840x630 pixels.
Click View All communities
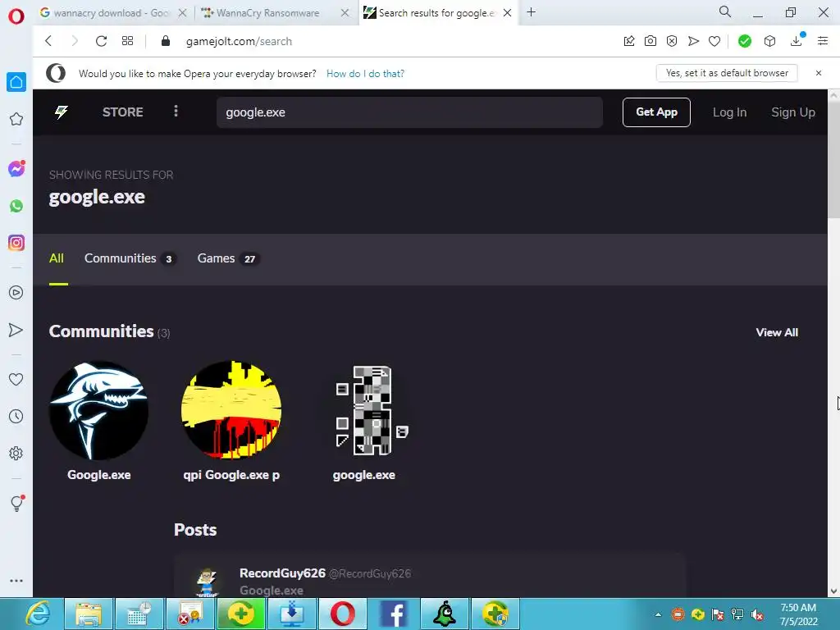coord(777,332)
